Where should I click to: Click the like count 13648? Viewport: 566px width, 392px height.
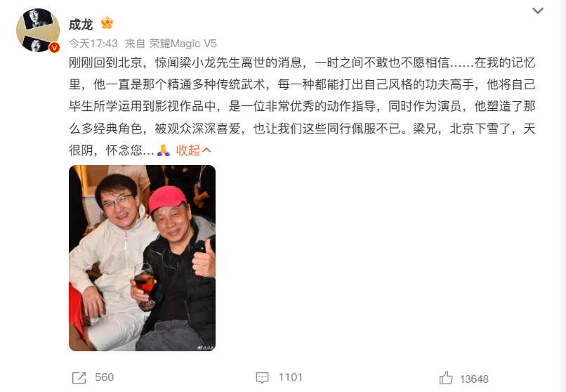[x=474, y=379]
